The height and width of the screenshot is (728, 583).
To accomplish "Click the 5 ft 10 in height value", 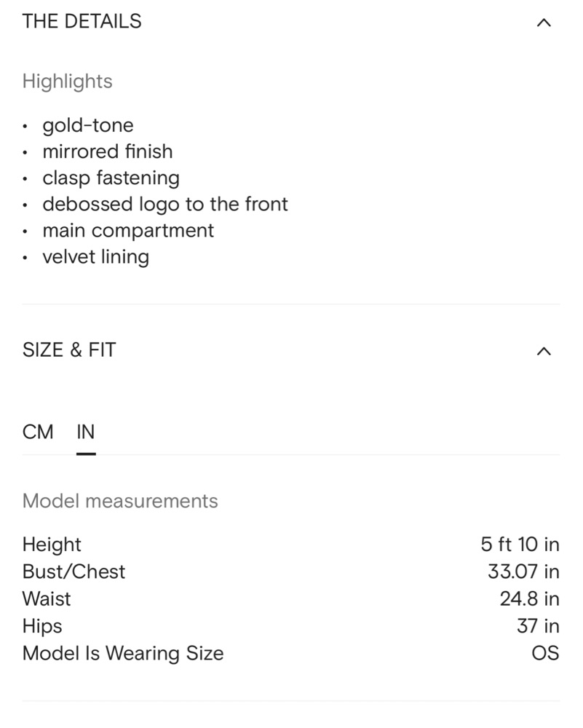I will (x=520, y=544).
